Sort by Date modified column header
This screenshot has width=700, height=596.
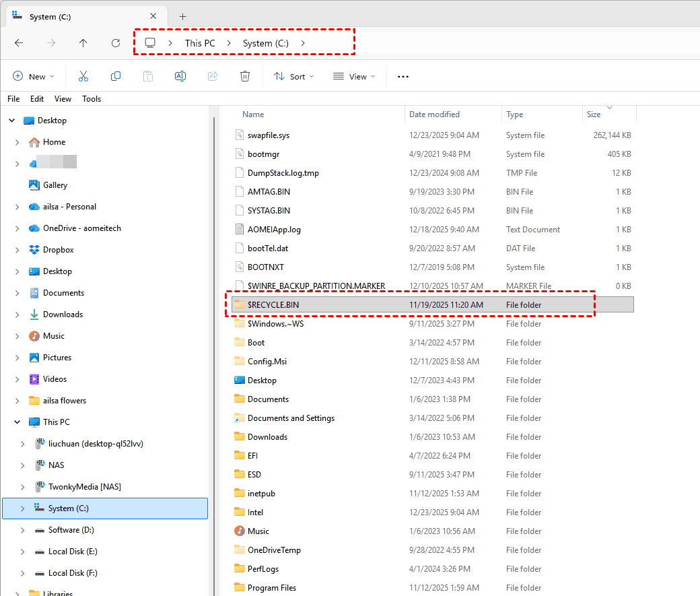(x=435, y=114)
